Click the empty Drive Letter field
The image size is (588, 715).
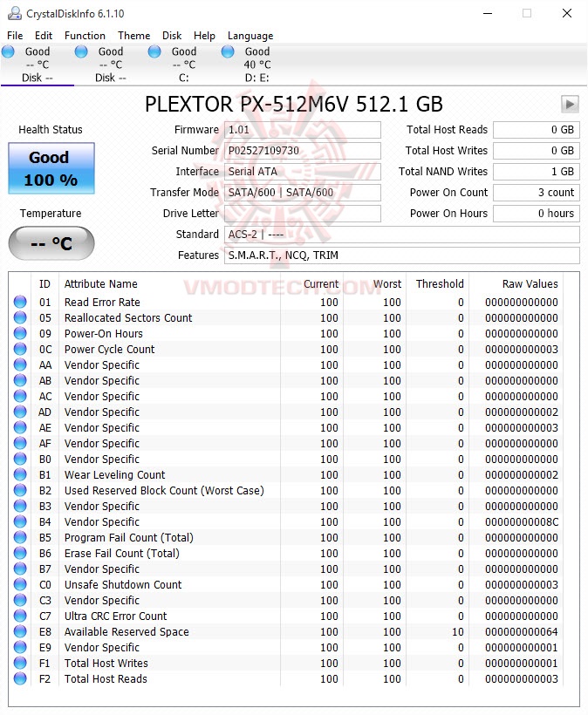tap(303, 214)
